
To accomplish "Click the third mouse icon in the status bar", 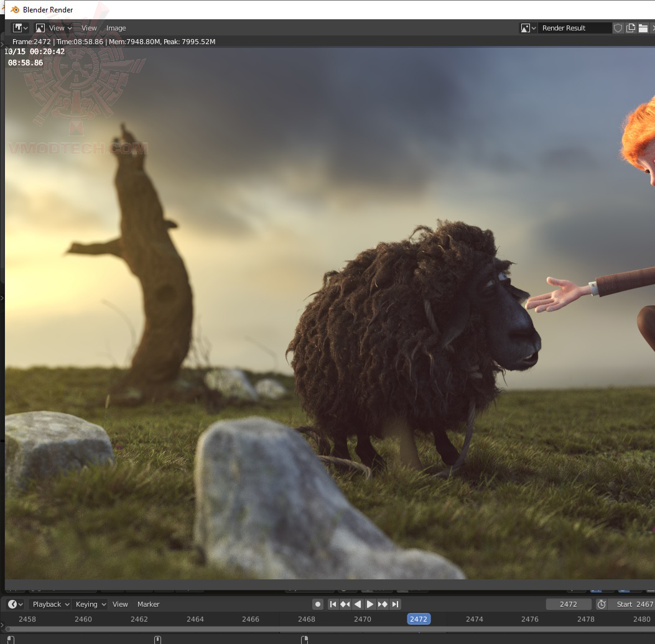I will pyautogui.click(x=305, y=640).
